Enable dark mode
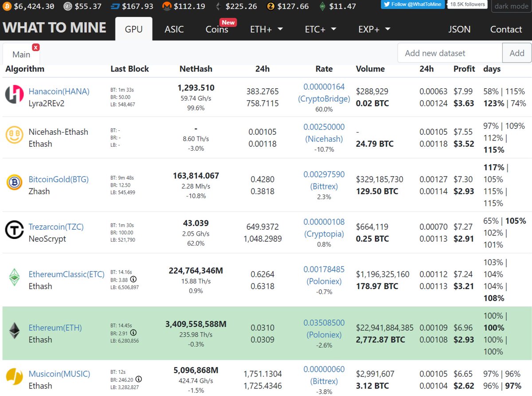Image resolution: width=532 pixels, height=396 pixels. (x=511, y=6)
